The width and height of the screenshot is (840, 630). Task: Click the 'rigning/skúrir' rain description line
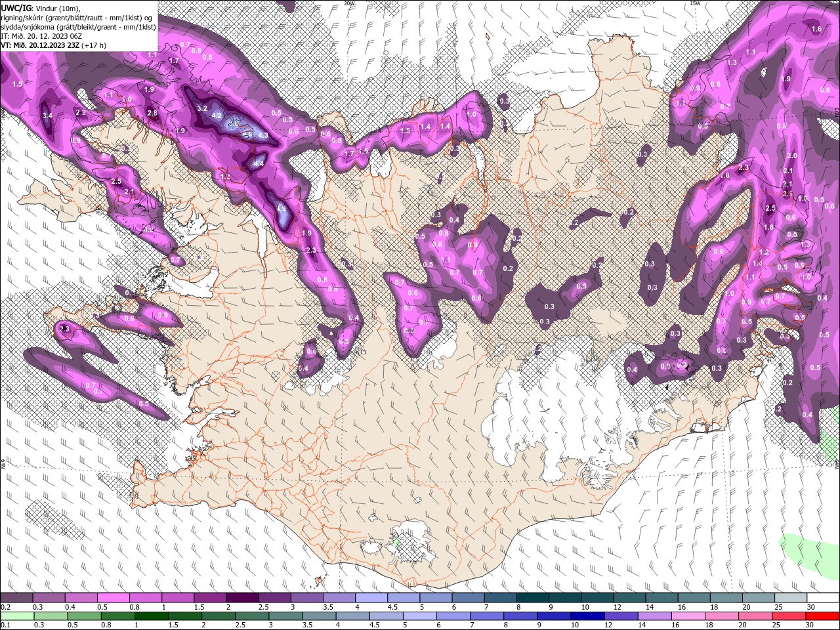coord(77,17)
